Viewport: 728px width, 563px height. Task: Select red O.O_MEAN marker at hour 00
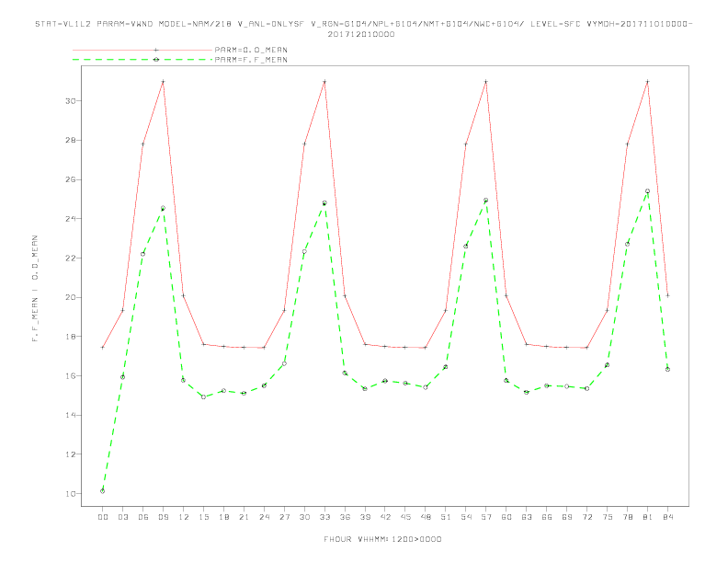(103, 348)
